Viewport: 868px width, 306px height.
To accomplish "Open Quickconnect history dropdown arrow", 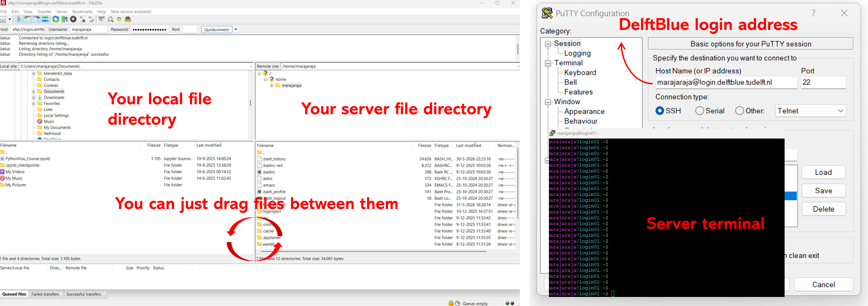I will pos(236,29).
